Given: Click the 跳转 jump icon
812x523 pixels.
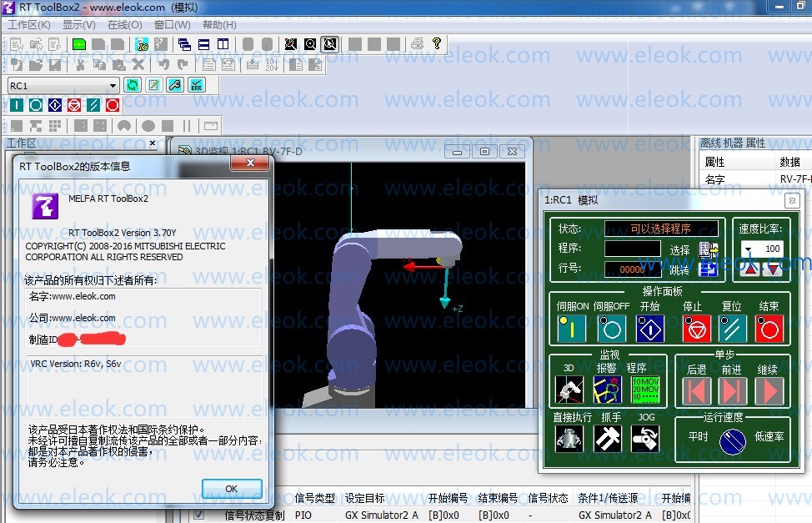Looking at the screenshot, I should pyautogui.click(x=708, y=269).
